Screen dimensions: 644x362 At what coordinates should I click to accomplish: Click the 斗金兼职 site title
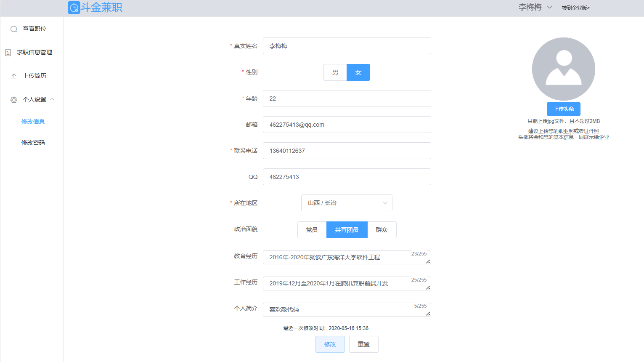[101, 8]
